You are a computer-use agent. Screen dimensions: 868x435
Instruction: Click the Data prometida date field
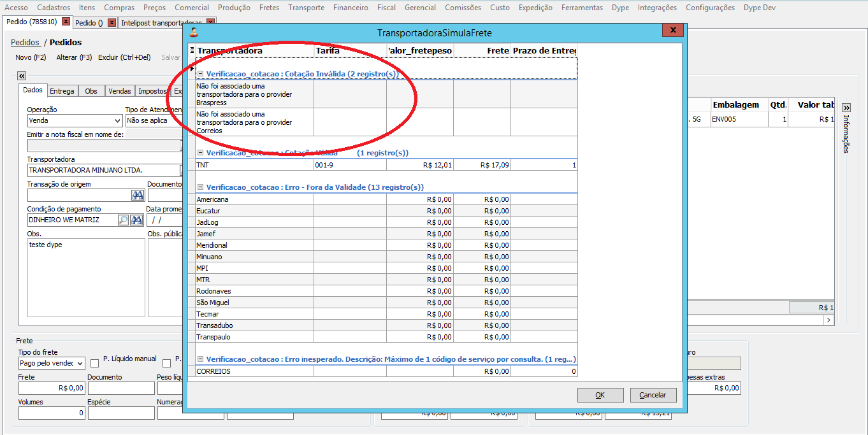164,220
